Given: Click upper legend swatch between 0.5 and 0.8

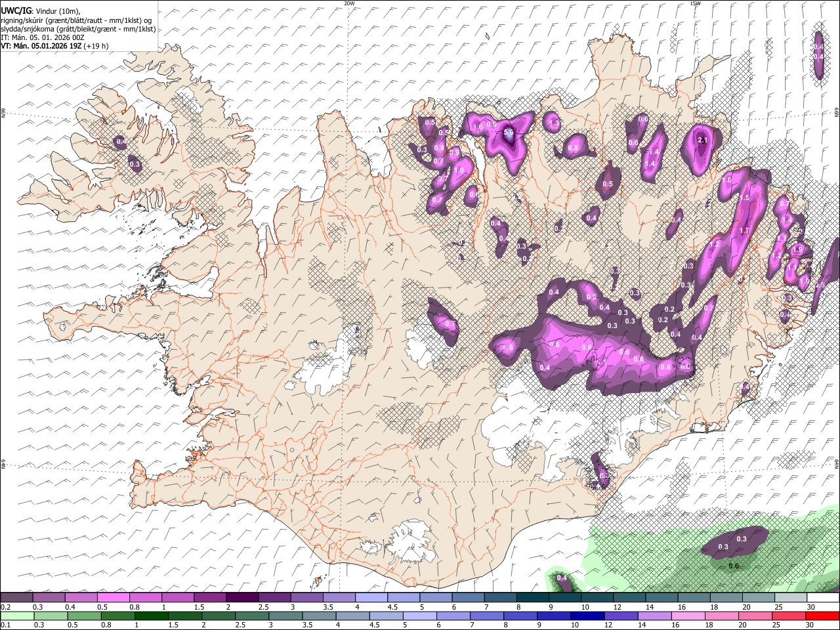Looking at the screenshot, I should click(x=113, y=598).
